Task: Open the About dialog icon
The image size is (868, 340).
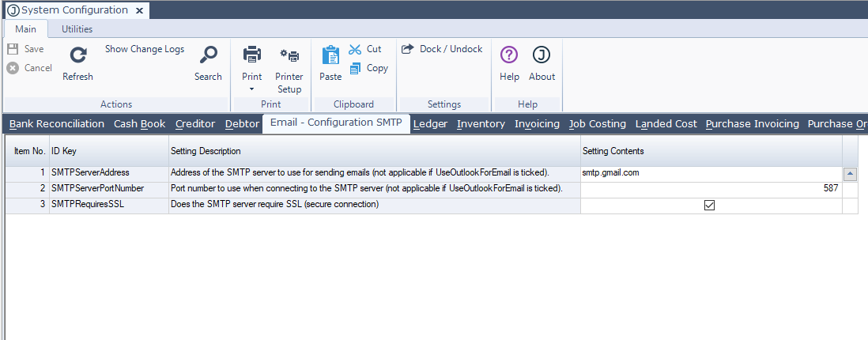Action: click(x=542, y=55)
